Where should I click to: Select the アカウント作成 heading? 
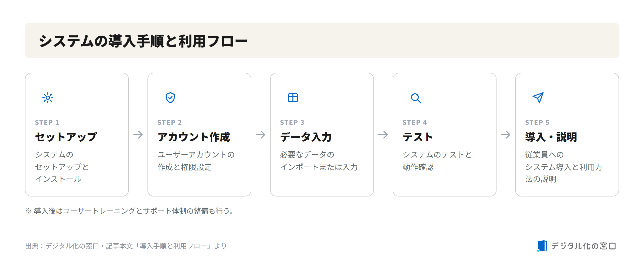pyautogui.click(x=194, y=137)
